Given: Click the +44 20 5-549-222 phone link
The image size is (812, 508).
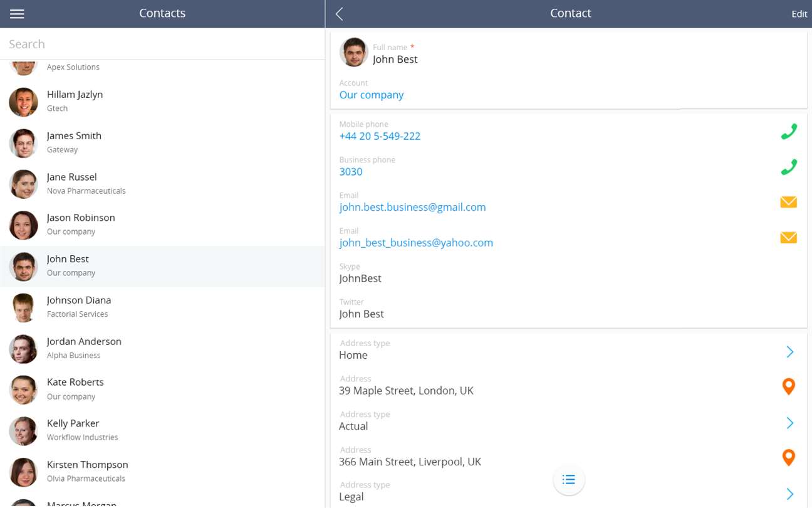Looking at the screenshot, I should (x=380, y=136).
